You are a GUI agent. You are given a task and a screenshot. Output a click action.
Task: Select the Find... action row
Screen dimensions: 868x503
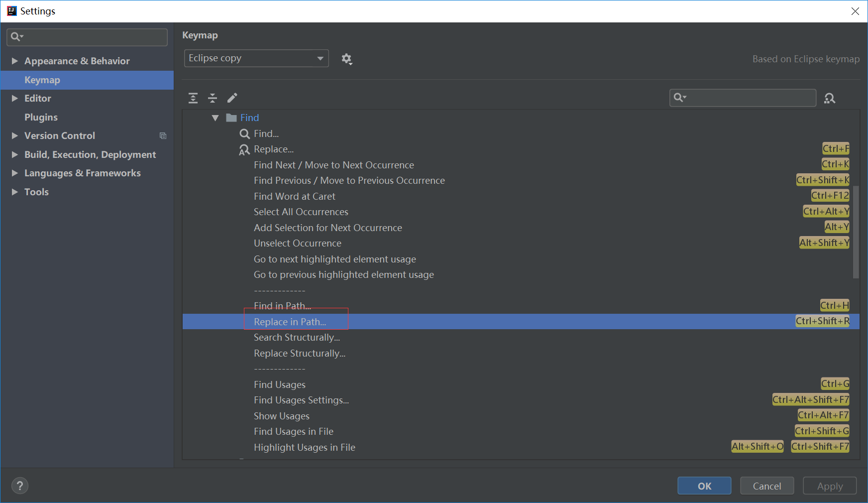click(521, 133)
